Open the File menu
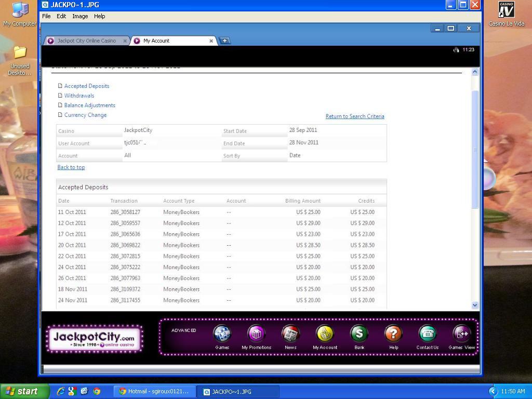 [x=46, y=16]
